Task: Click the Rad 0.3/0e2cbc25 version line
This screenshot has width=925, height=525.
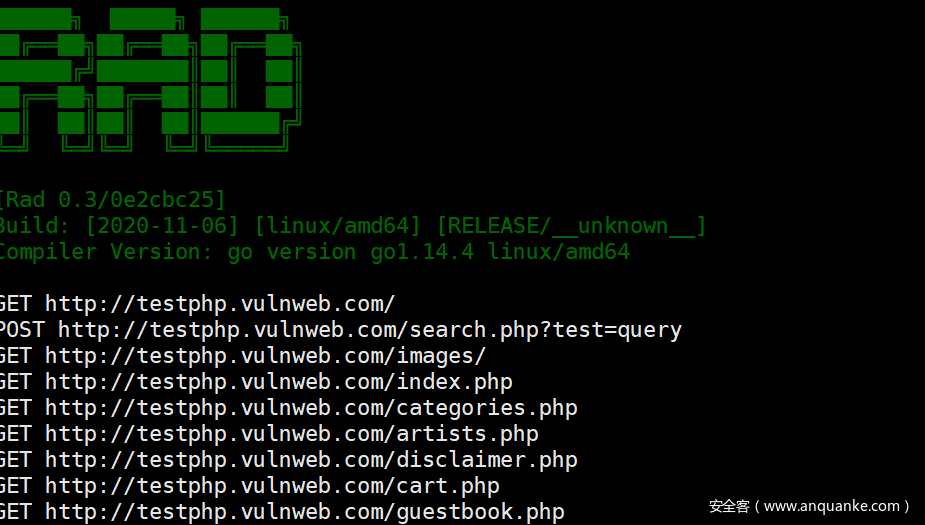Action: 112,200
